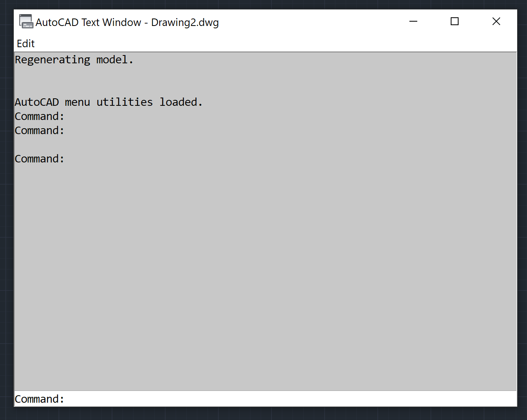Click the Command input field at the bottom
Image resolution: width=527 pixels, height=420 pixels.
(x=157, y=399)
